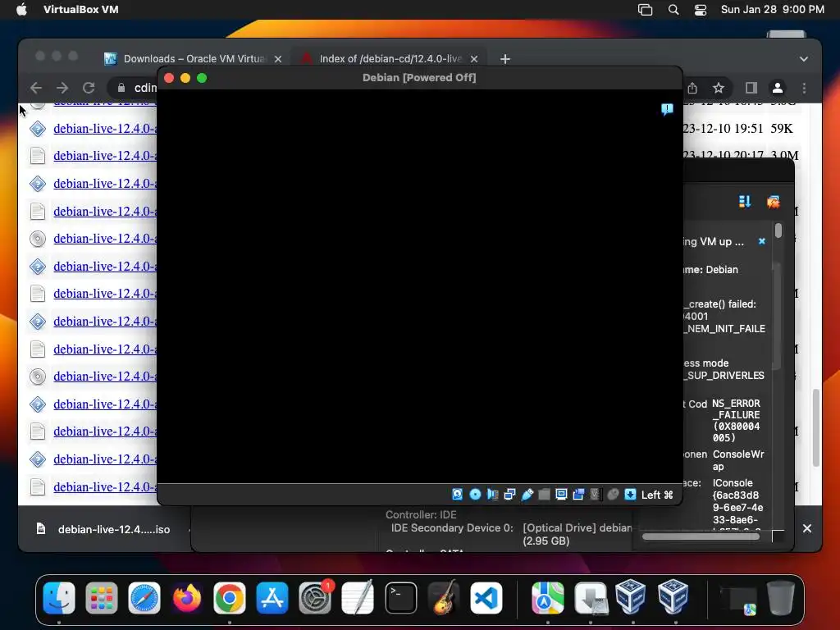This screenshot has height=630, width=840.
Task: Click the sort notifications icon in VirtualBox Manager
Action: (745, 202)
